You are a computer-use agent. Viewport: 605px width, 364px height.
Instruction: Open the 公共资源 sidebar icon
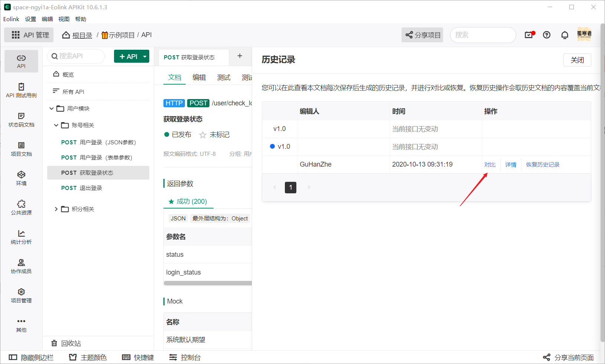coord(21,206)
